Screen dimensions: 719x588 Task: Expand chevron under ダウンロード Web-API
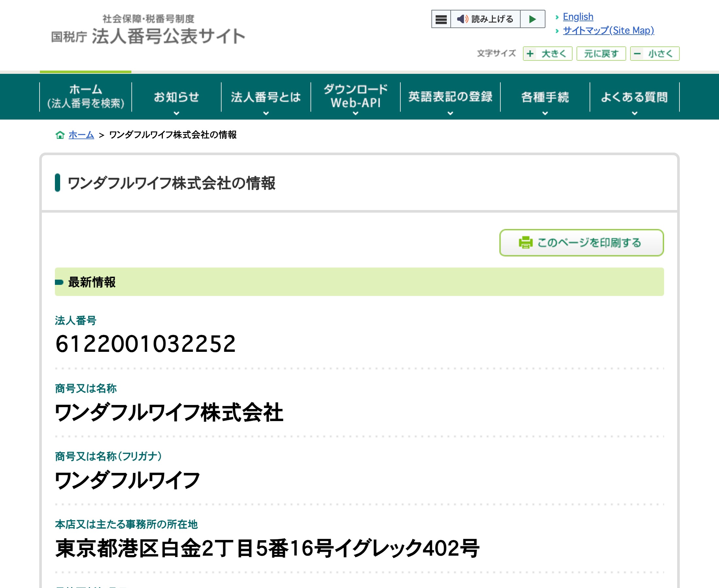point(356,113)
